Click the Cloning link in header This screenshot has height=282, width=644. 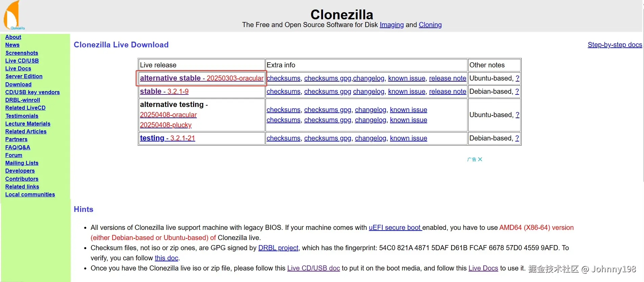coord(430,25)
